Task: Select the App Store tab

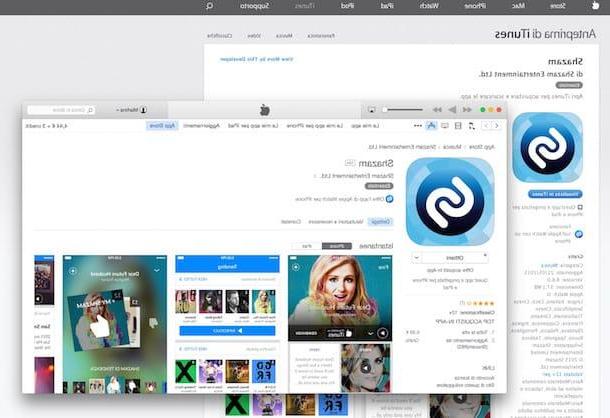Action: coord(163,126)
